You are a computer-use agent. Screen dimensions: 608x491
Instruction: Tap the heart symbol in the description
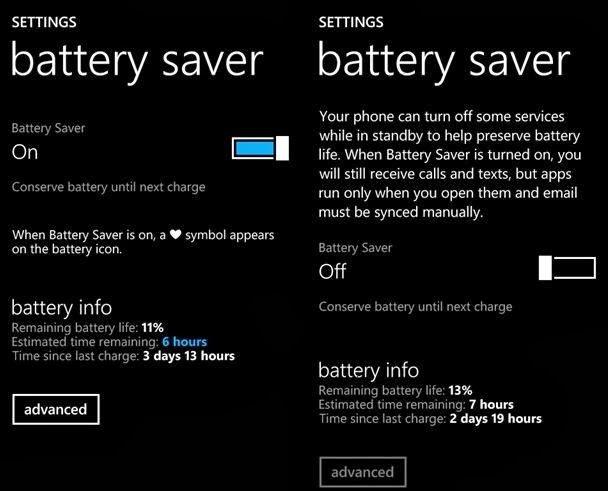pos(176,234)
